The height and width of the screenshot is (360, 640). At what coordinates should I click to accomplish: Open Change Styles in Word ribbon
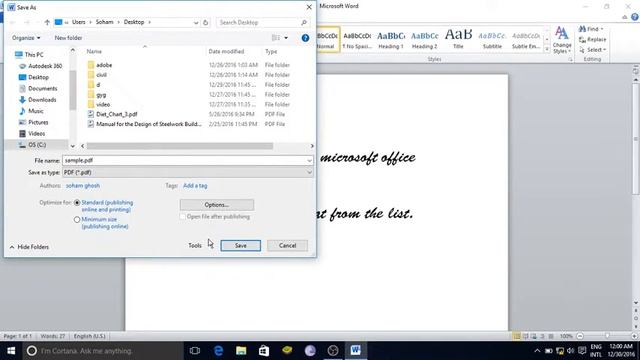[x=562, y=40]
